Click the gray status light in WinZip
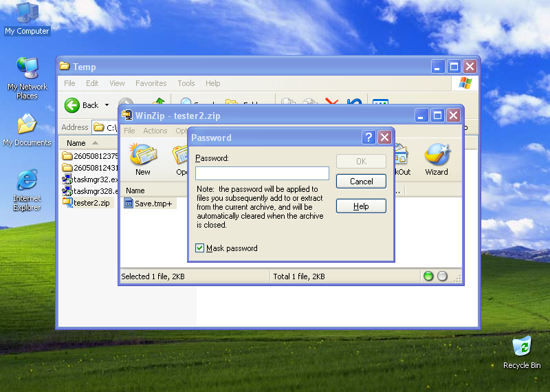Screen dimensions: 550x392 click(442, 276)
